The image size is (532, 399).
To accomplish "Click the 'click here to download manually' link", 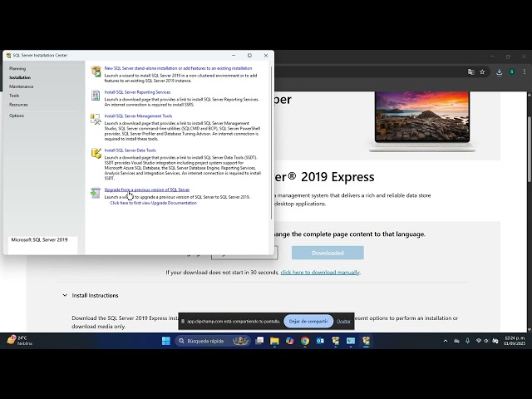I will click(x=320, y=272).
